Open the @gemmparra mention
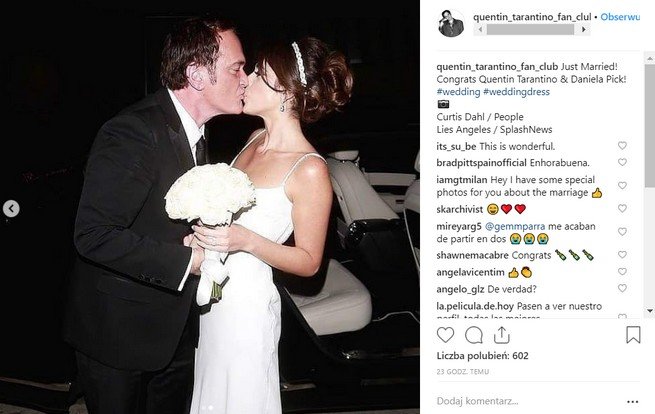 pyautogui.click(x=515, y=226)
